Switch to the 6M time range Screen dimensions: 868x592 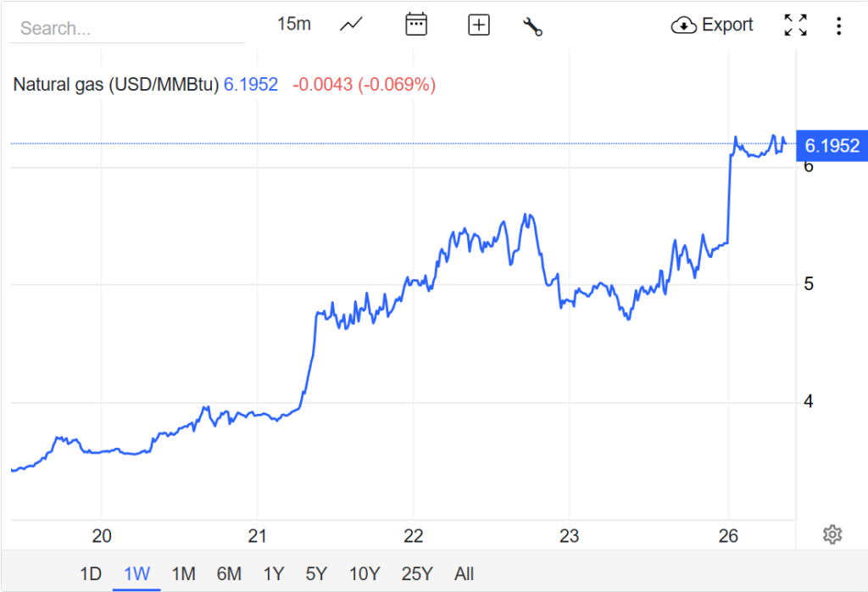coord(229,574)
